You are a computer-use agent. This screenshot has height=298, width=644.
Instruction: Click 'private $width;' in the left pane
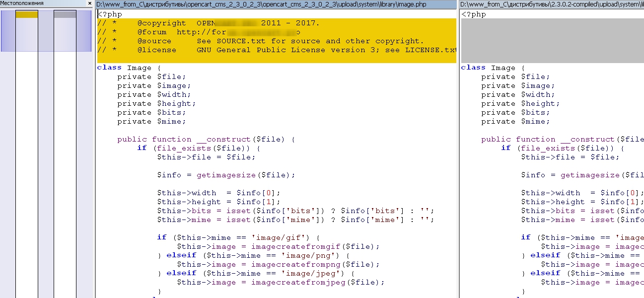154,95
